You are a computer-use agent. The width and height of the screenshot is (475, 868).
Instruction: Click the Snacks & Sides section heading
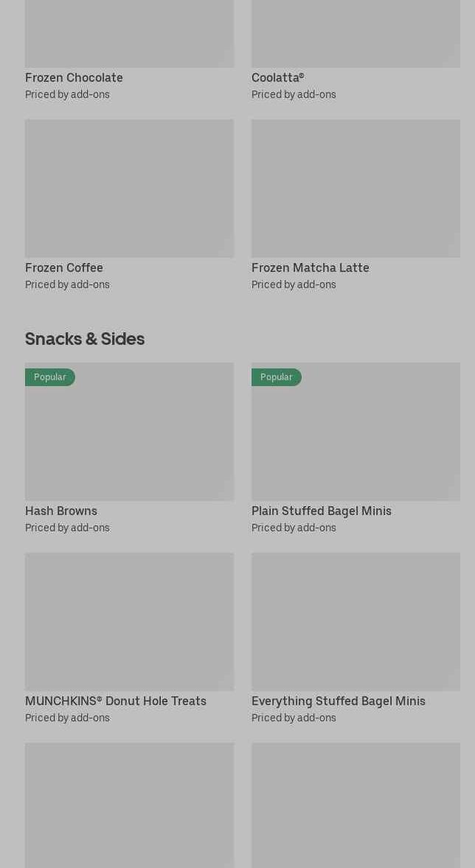click(85, 339)
